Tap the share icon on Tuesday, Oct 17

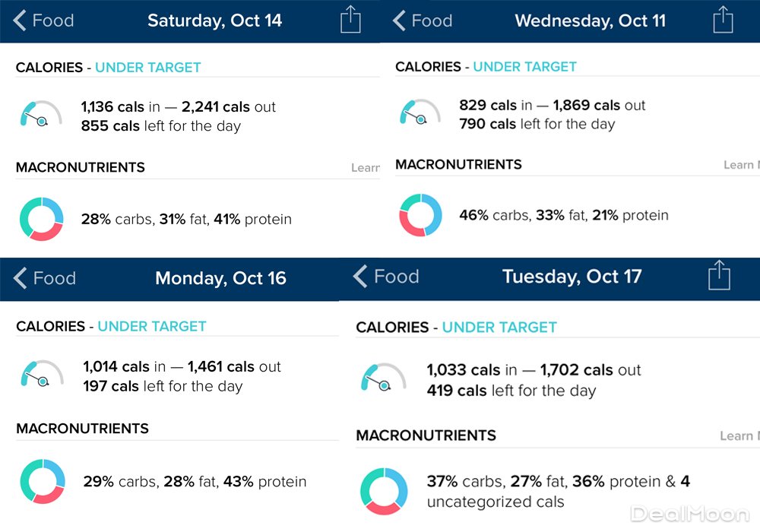pos(719,275)
